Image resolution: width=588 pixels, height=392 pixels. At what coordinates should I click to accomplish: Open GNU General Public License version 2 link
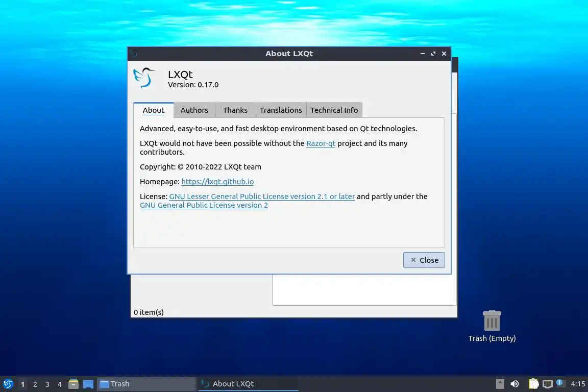pyautogui.click(x=204, y=205)
